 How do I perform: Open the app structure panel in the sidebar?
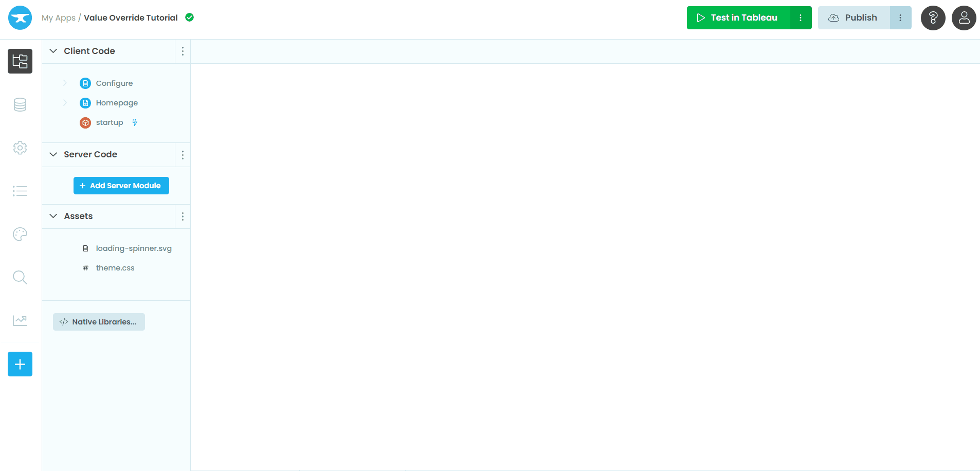tap(20, 61)
